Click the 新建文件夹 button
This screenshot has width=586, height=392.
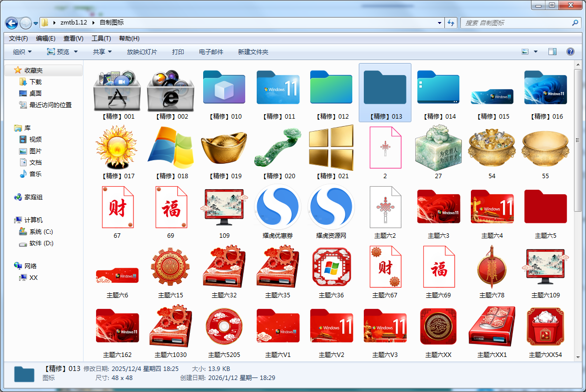[x=253, y=52]
